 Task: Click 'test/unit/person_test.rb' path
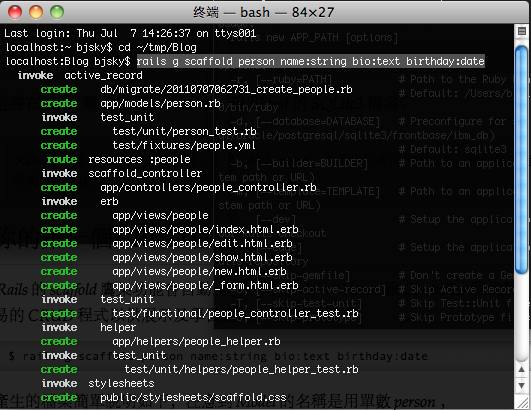coord(184,131)
